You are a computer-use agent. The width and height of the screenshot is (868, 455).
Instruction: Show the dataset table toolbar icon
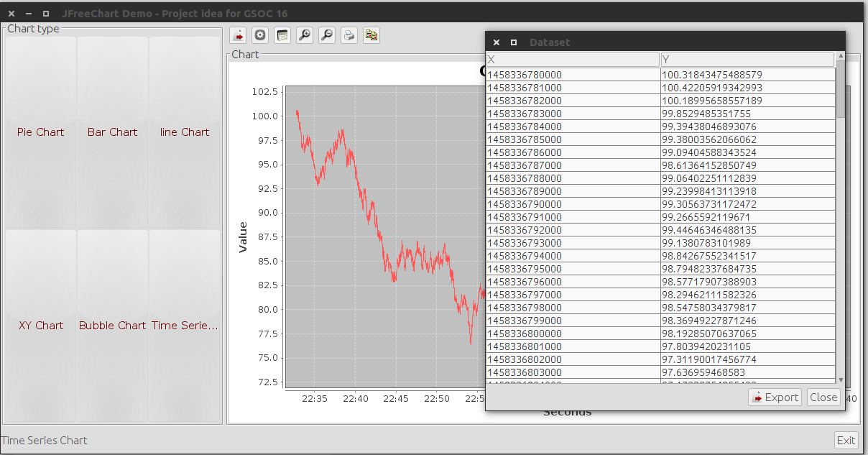pos(282,35)
